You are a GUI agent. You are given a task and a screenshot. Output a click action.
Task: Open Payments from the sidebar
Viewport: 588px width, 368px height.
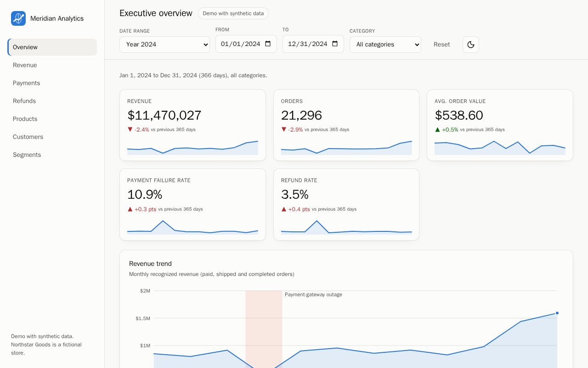point(52,83)
